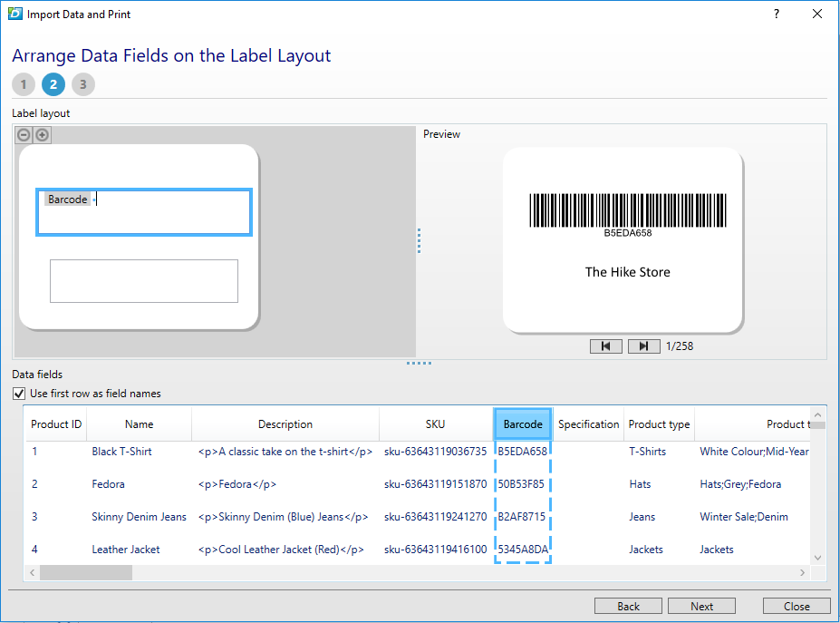The width and height of the screenshot is (840, 623).
Task: Select the Barcode column header
Action: [523, 424]
